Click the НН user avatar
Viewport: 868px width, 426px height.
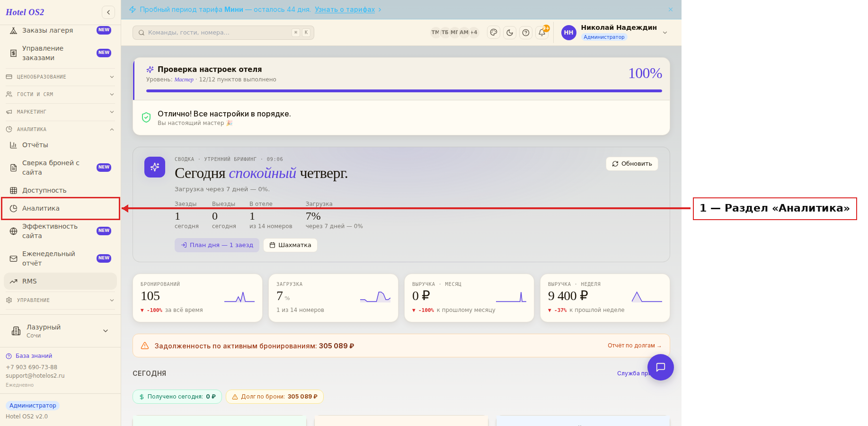point(569,33)
